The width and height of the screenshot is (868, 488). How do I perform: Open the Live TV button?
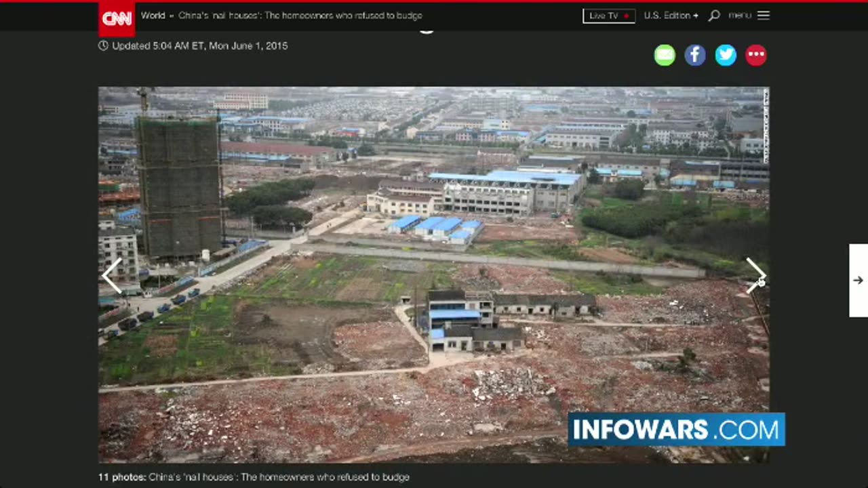click(609, 16)
